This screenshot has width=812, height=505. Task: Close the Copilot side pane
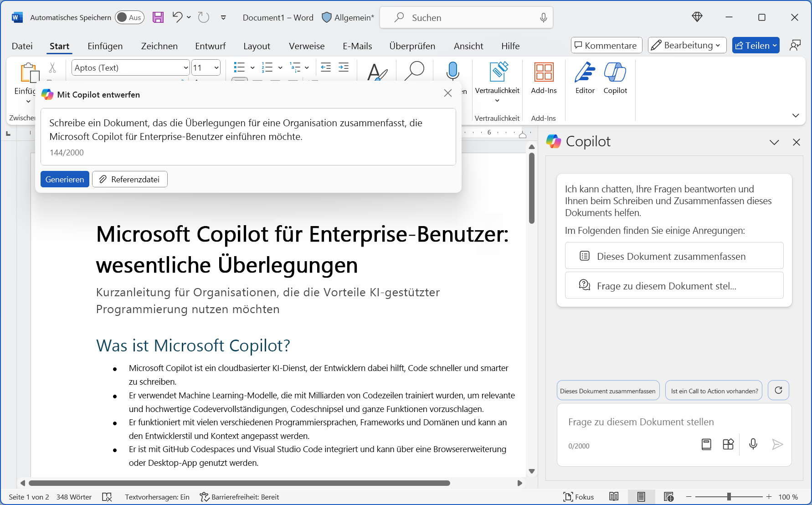(797, 142)
